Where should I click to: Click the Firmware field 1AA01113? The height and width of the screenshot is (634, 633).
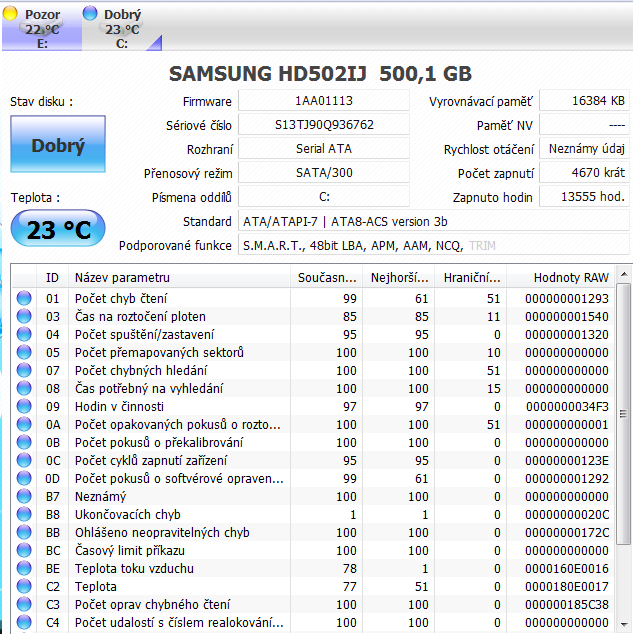[324, 101]
